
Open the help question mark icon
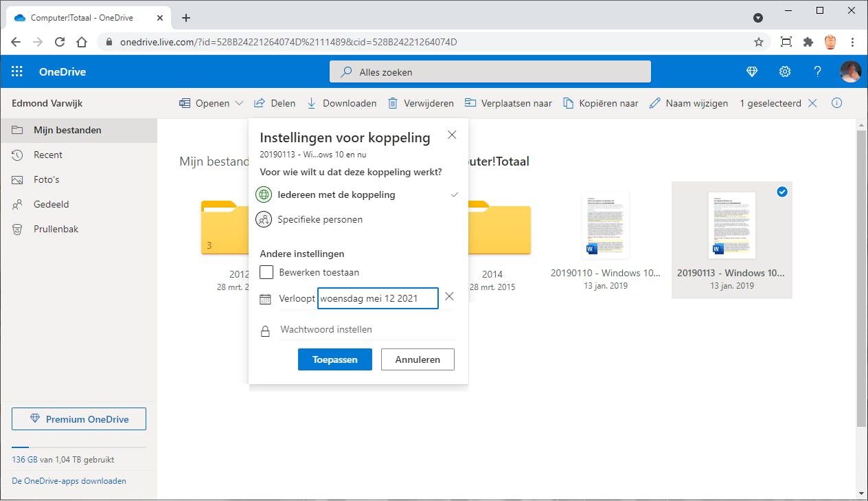[x=817, y=71]
